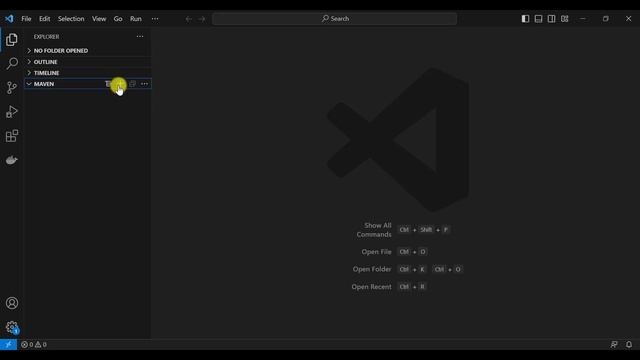Open the Search view in the activity bar
640x360 pixels.
[x=12, y=63]
